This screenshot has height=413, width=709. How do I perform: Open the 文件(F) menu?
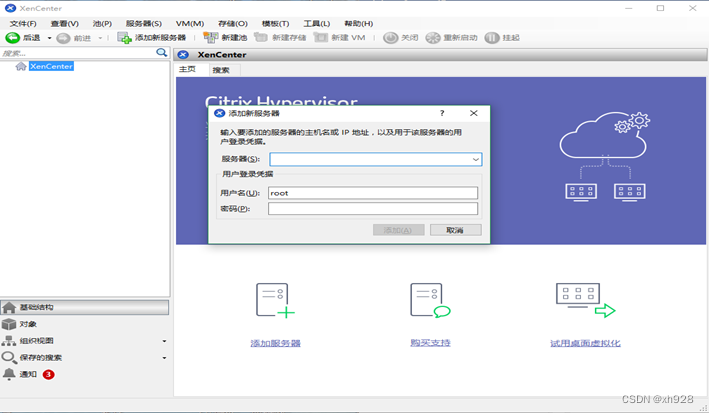23,24
